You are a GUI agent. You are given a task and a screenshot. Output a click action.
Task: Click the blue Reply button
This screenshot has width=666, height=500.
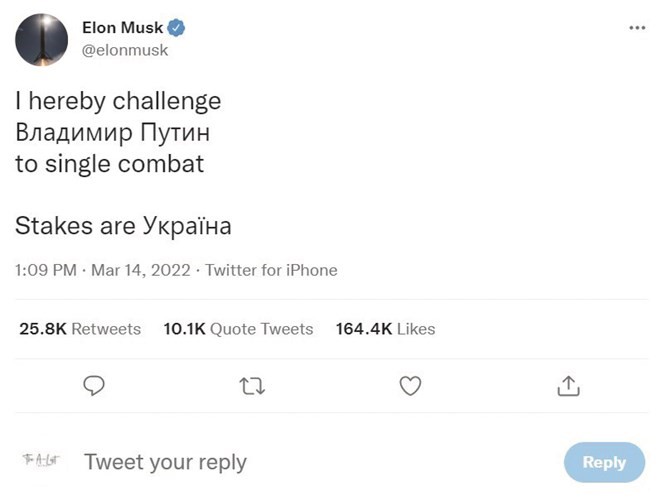[604, 462]
